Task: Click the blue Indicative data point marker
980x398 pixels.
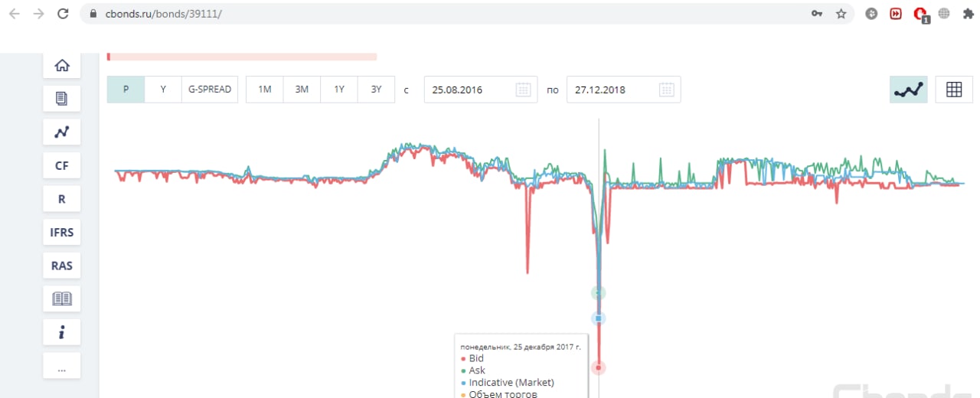Action: [599, 318]
